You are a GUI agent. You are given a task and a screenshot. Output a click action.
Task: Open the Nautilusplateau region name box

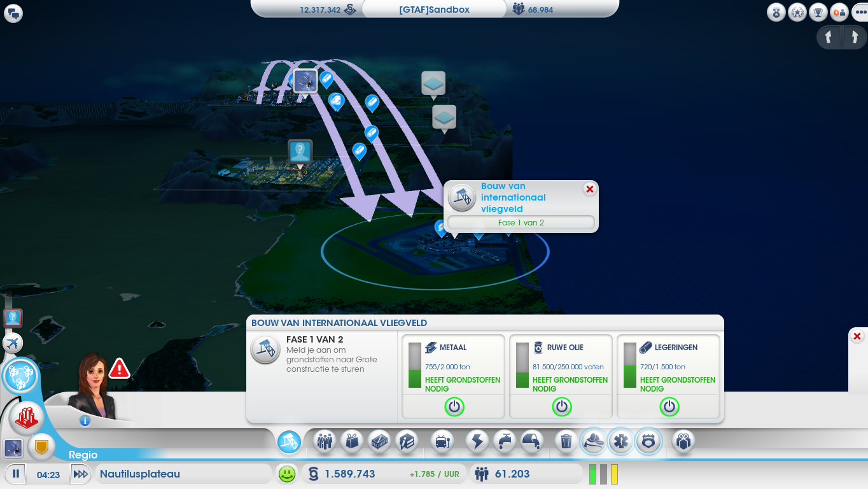click(x=183, y=474)
